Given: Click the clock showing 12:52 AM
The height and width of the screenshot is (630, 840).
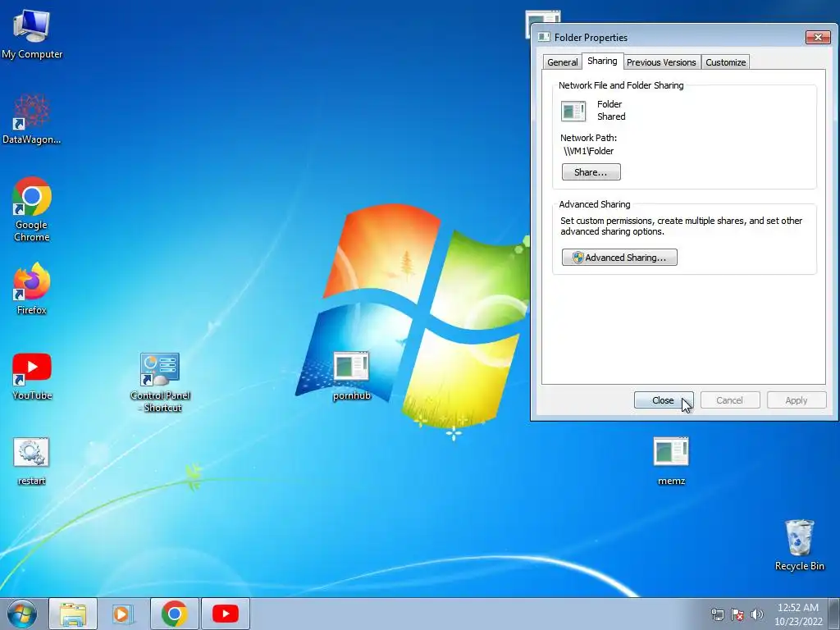Looking at the screenshot, I should coord(798,614).
